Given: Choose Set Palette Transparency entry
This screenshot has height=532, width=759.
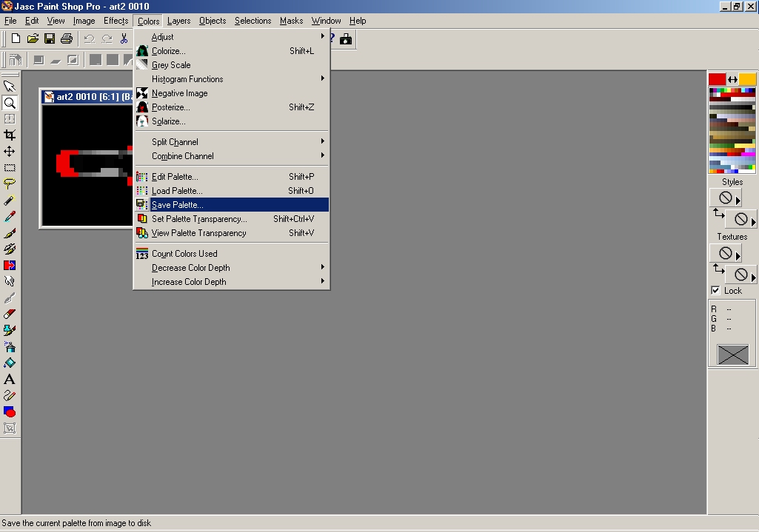Looking at the screenshot, I should click(231, 218).
